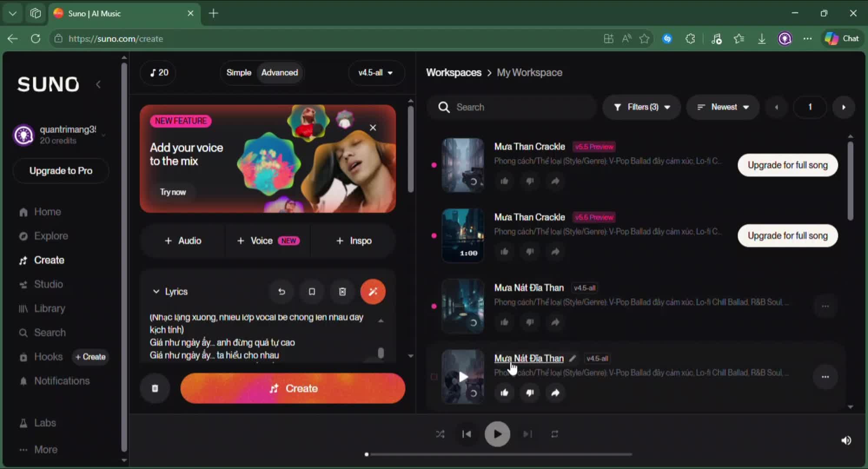
Task: Click Try now on voice banner
Action: [x=173, y=192]
